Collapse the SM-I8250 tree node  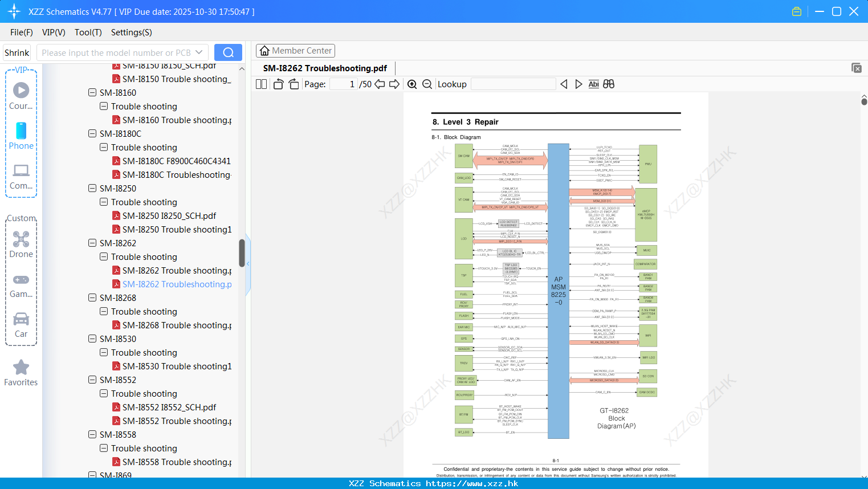92,188
